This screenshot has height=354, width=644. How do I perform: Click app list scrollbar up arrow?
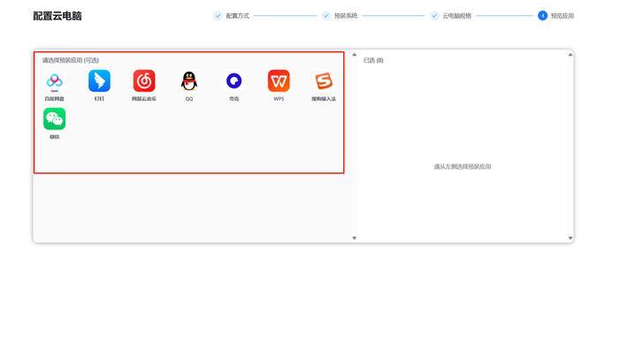355,55
